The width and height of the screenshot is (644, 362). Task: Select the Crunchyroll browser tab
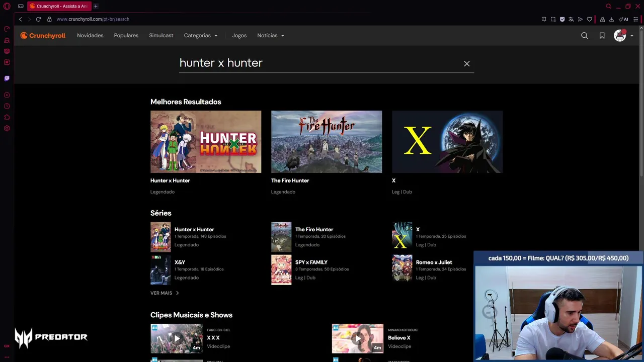59,6
